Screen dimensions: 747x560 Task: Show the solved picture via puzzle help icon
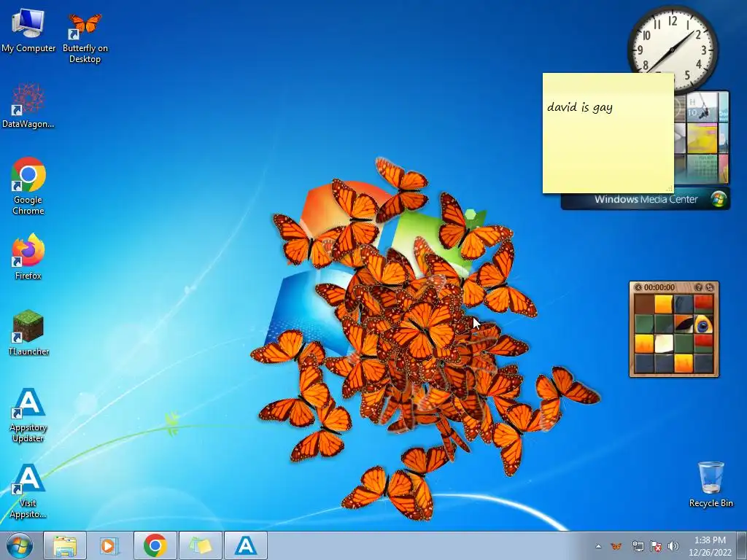[x=698, y=287]
